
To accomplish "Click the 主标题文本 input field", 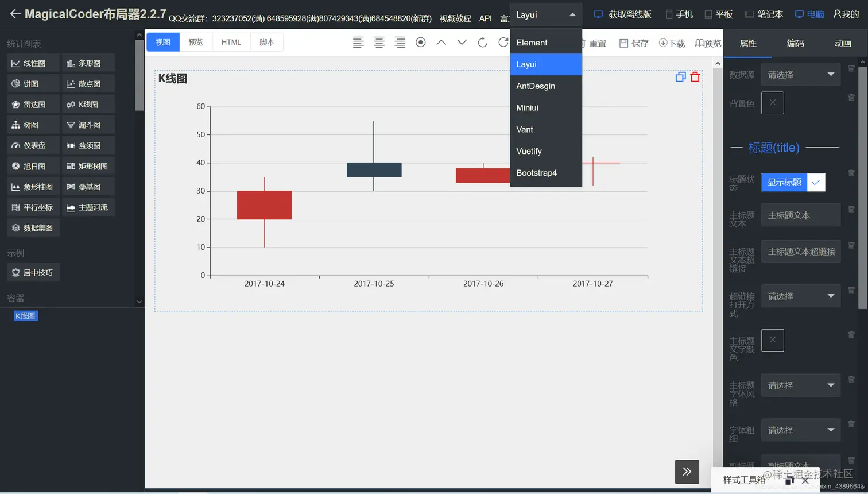I will (x=801, y=215).
